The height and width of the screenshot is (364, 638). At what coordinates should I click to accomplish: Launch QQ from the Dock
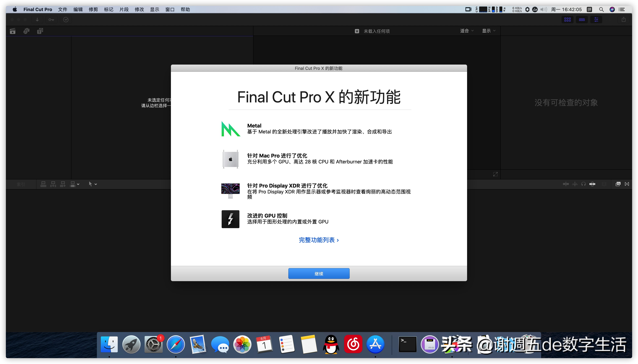[x=331, y=344]
